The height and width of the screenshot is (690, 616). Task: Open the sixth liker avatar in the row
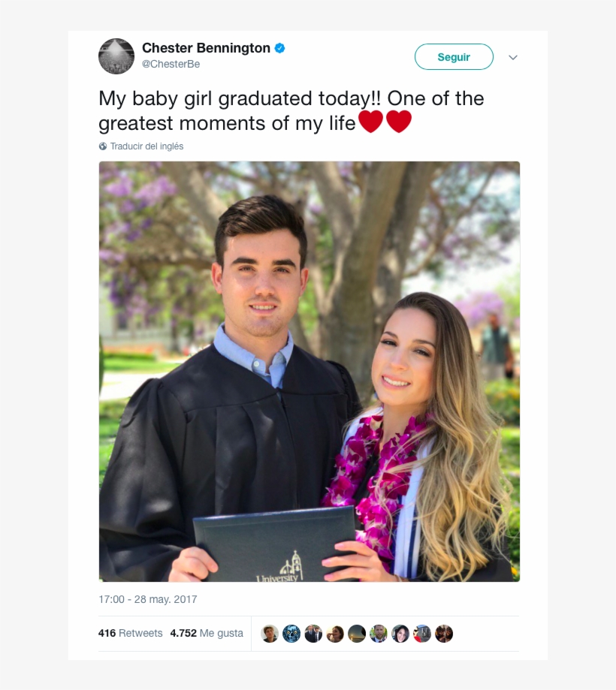point(379,634)
